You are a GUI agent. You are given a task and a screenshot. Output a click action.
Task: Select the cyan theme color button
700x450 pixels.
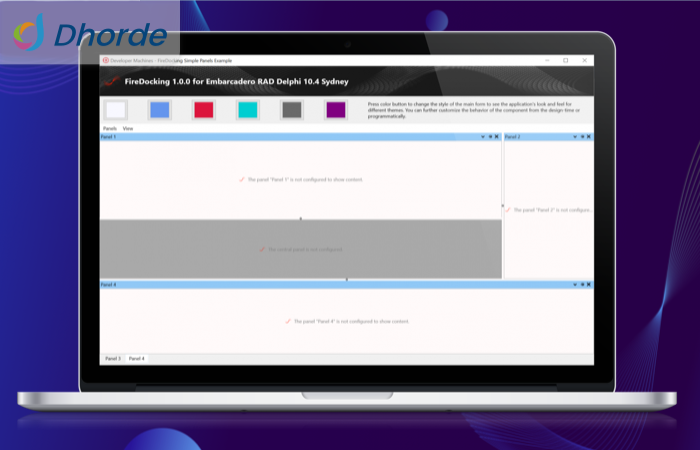click(x=247, y=110)
